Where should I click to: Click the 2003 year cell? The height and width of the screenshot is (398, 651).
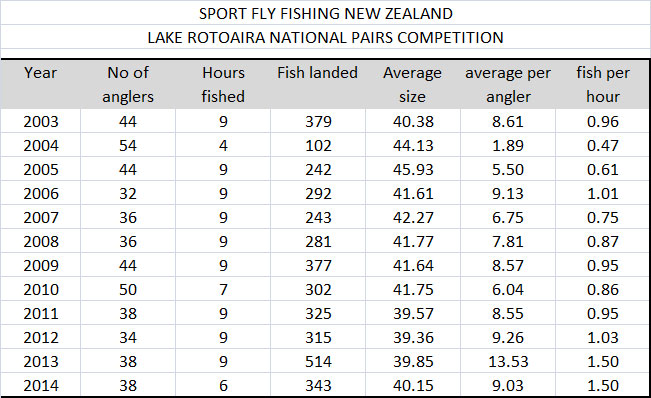[x=41, y=121]
